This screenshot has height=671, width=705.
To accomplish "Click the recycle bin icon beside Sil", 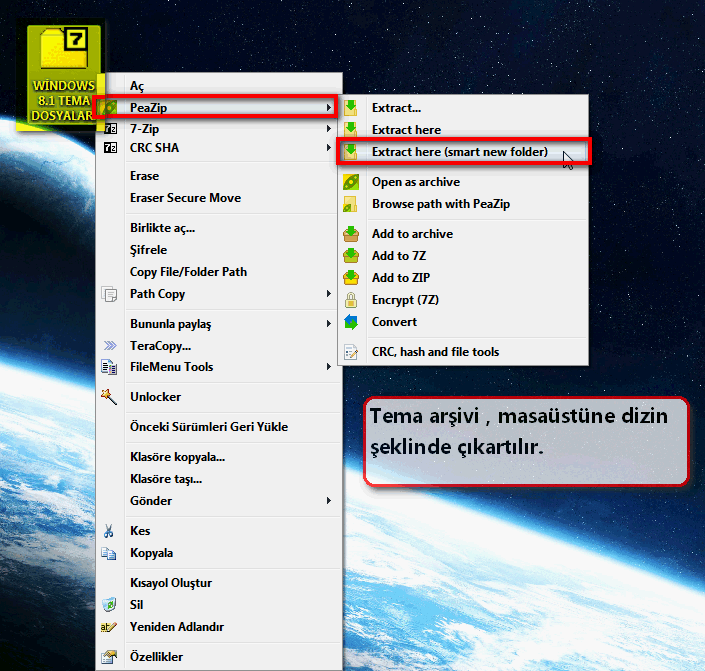I will click(109, 605).
